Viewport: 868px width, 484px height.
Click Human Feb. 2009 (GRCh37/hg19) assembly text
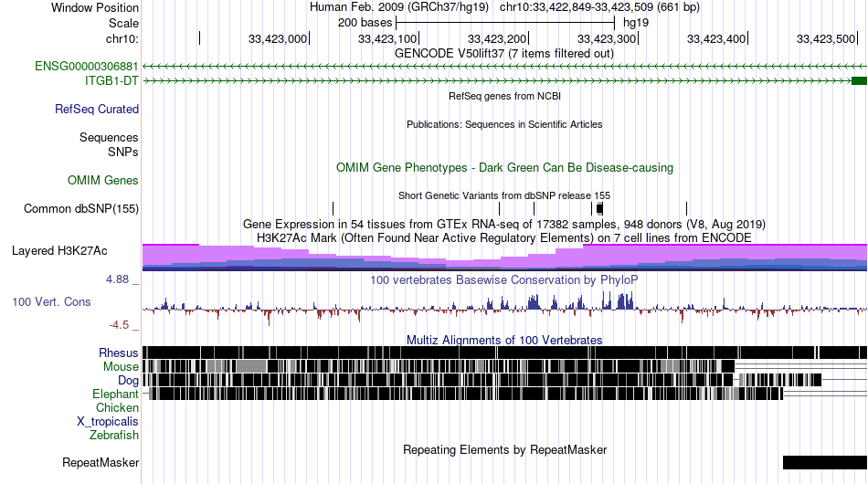pos(399,7)
